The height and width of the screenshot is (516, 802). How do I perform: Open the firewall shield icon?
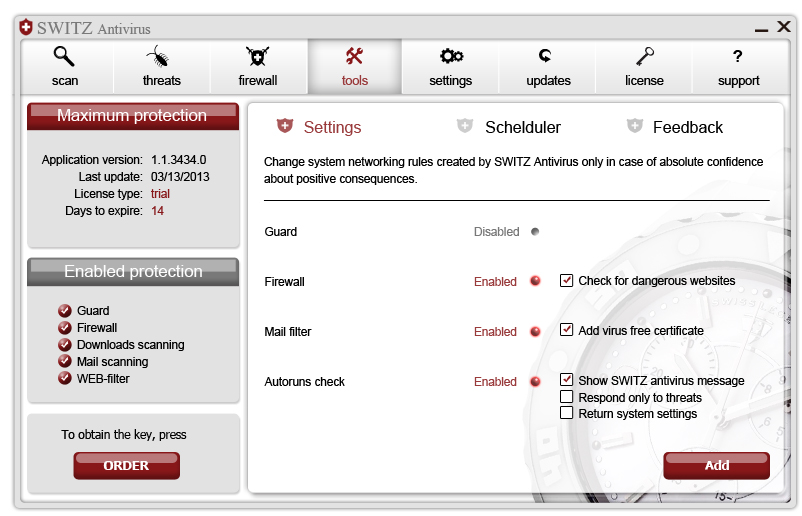[257, 56]
